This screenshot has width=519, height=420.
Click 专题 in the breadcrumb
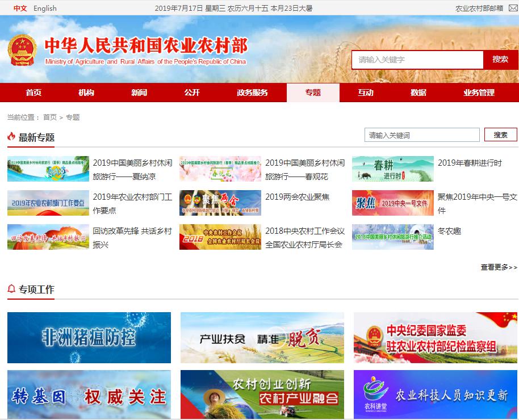pyautogui.click(x=73, y=117)
